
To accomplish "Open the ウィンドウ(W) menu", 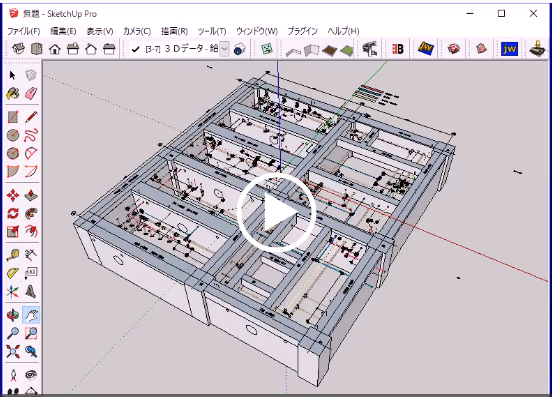I will 257,31.
